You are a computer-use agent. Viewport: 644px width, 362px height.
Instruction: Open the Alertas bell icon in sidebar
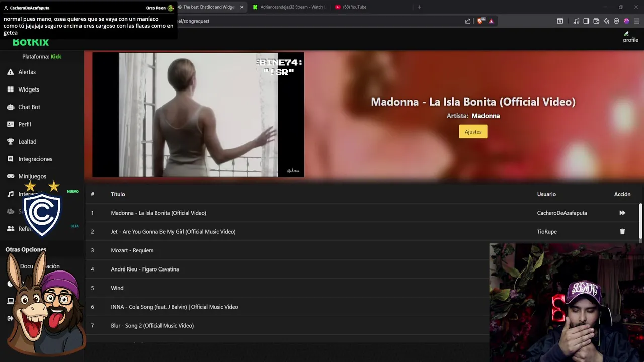[10, 72]
